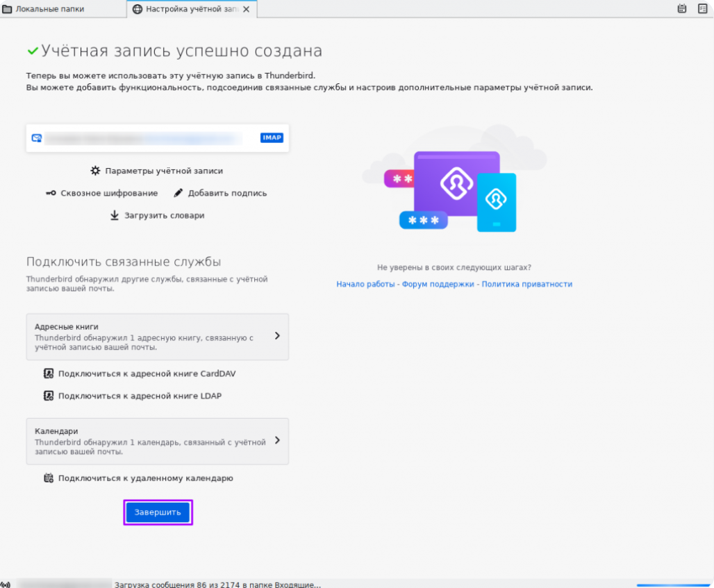The width and height of the screenshot is (714, 588).
Task: Open the Политика приватности link
Action: pyautogui.click(x=526, y=284)
